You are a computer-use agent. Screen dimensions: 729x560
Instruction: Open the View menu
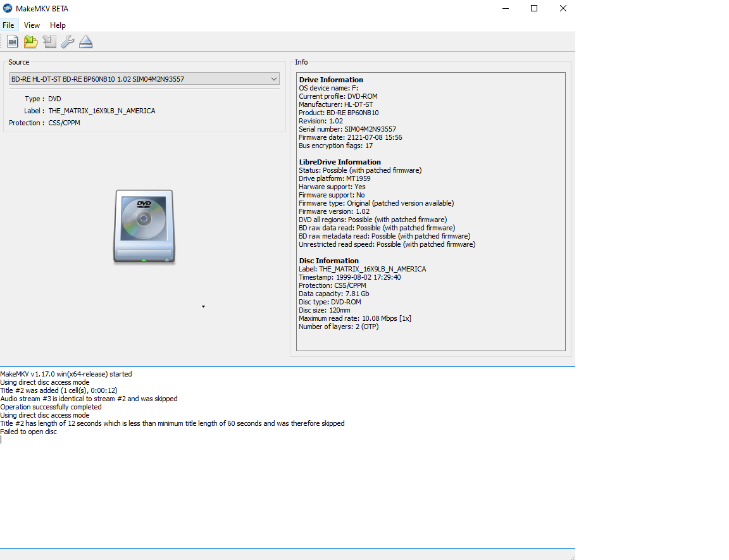[32, 25]
